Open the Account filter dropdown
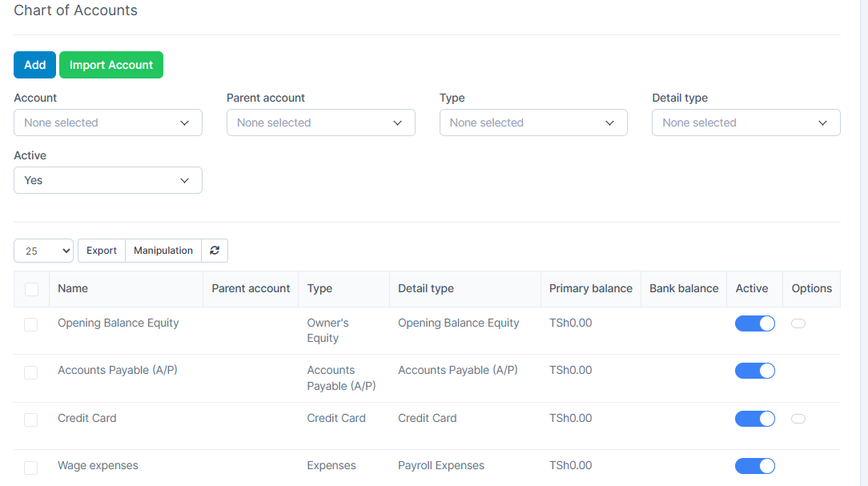 tap(108, 123)
